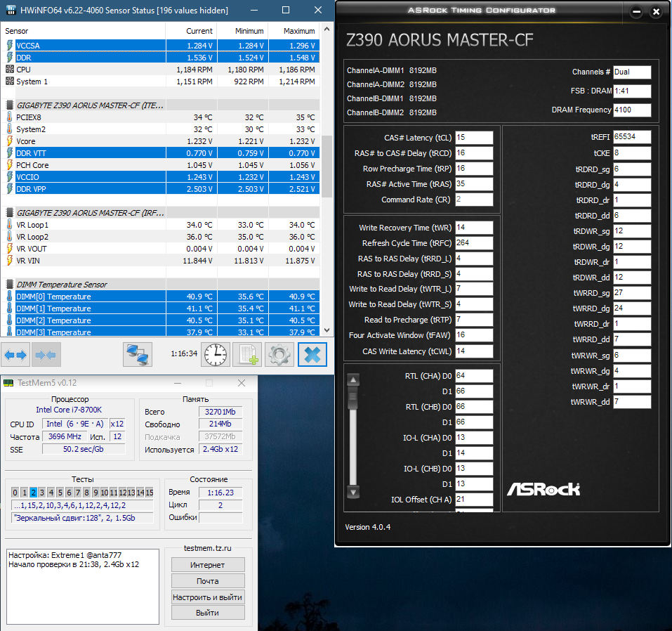Click the collapse layout arrows icon in HWiNFO
The image size is (672, 631).
46,355
